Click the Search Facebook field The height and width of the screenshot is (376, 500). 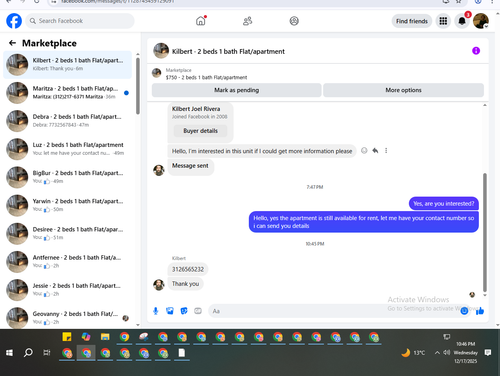(x=80, y=21)
